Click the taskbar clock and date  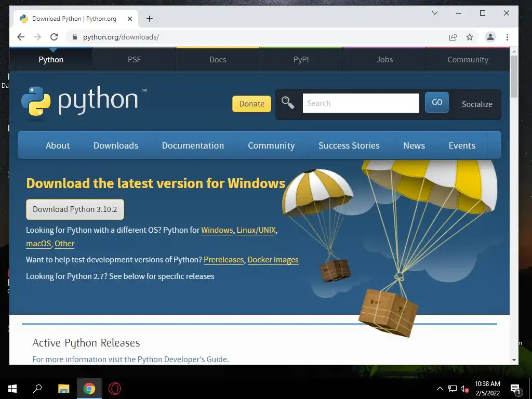(487, 389)
